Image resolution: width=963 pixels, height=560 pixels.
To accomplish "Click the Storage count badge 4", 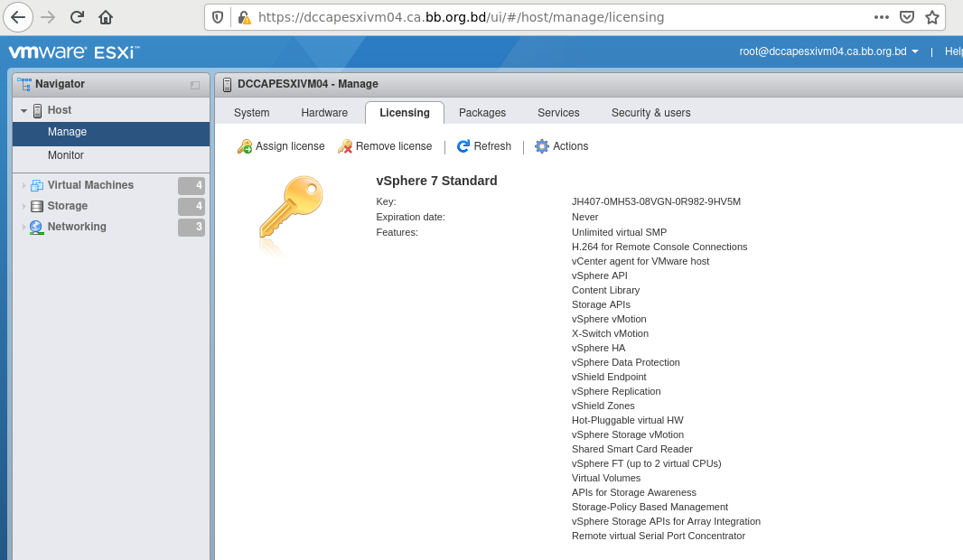I will [192, 206].
